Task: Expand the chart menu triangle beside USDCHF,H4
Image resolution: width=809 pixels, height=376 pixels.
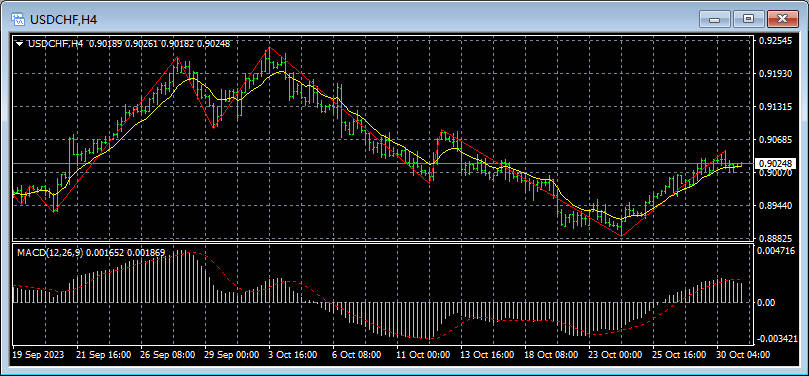Action: click(x=20, y=44)
